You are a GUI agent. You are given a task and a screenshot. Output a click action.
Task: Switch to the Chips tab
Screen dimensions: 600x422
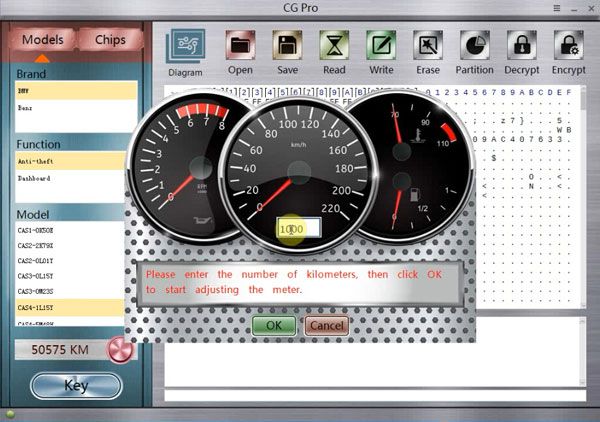(110, 40)
